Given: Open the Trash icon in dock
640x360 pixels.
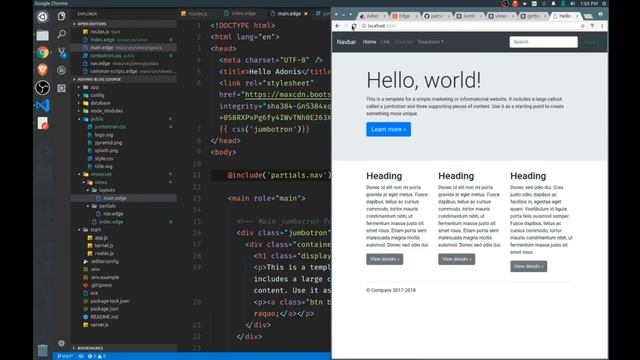Looking at the screenshot, I should (42, 350).
